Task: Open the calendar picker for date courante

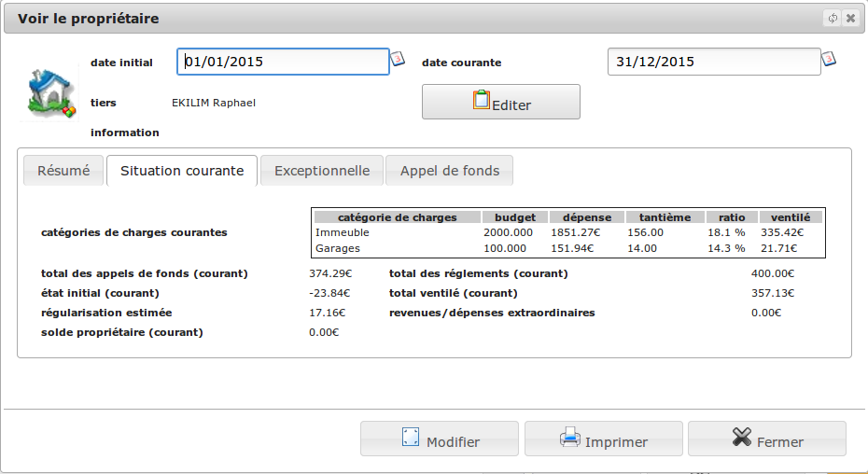Action: (828, 60)
